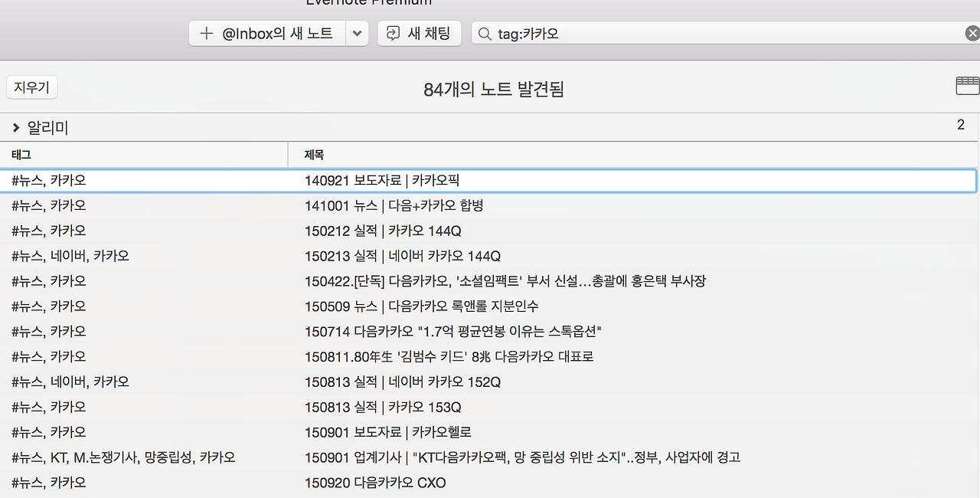Select note 141001 뉴스 | 다음+카카오 합병
Viewport: 980px width, 498px height.
coord(488,206)
